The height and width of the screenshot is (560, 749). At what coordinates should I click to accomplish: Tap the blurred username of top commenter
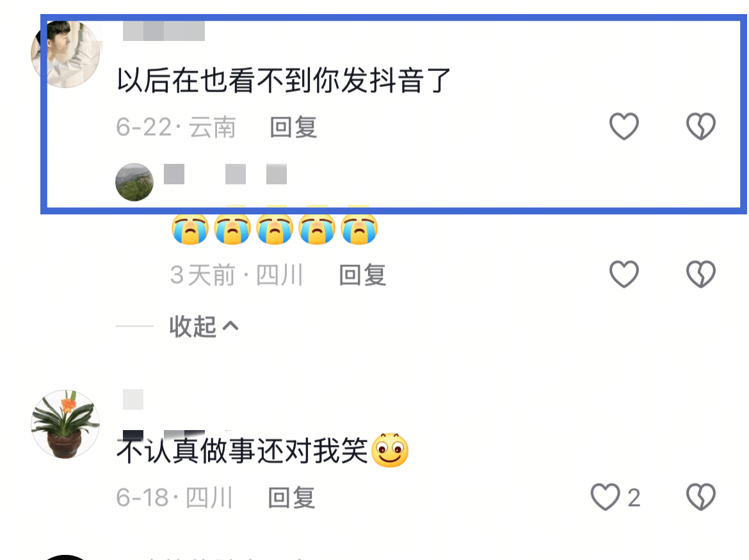164,31
